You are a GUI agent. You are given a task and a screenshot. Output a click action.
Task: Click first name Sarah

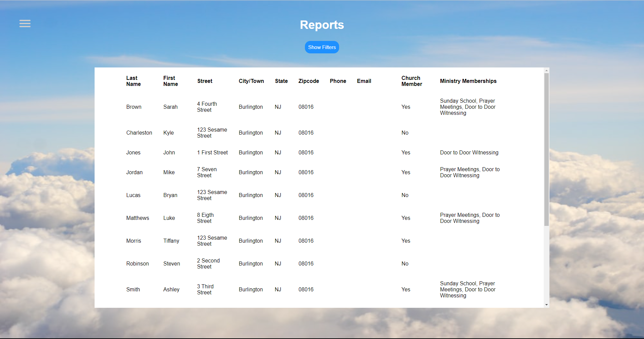[170, 107]
